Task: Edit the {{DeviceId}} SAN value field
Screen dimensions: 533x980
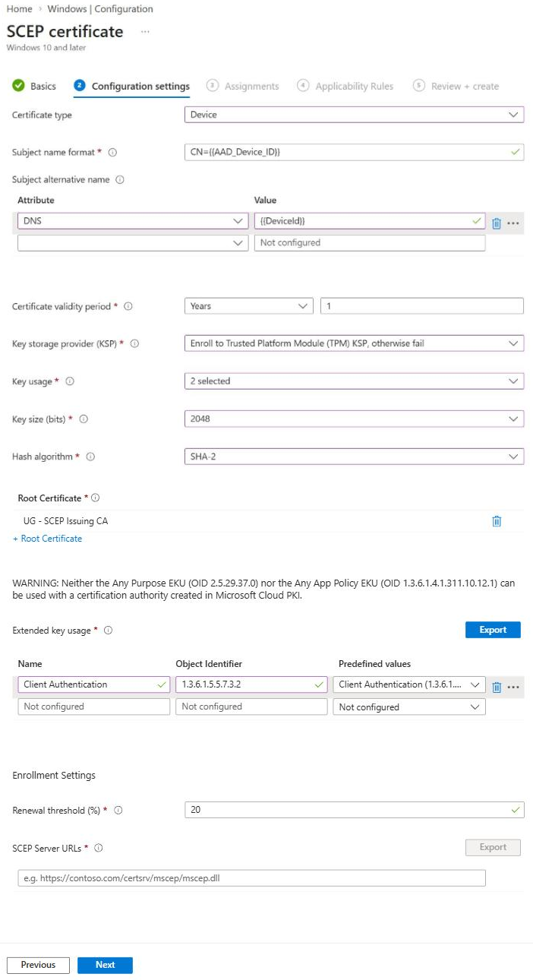Action: tap(370, 221)
